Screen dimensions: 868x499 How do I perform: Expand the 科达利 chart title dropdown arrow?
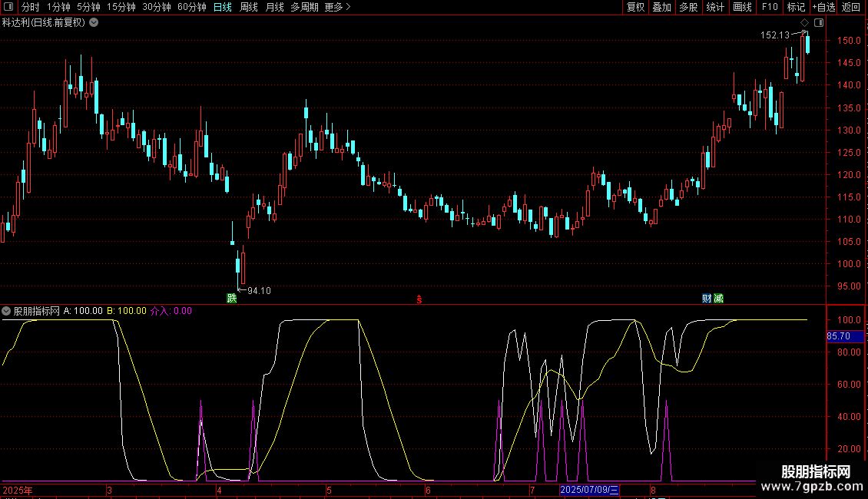pos(94,22)
